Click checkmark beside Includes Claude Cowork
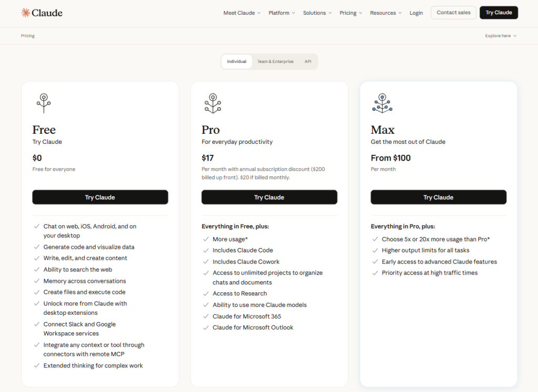This screenshot has width=538, height=392. 206,261
